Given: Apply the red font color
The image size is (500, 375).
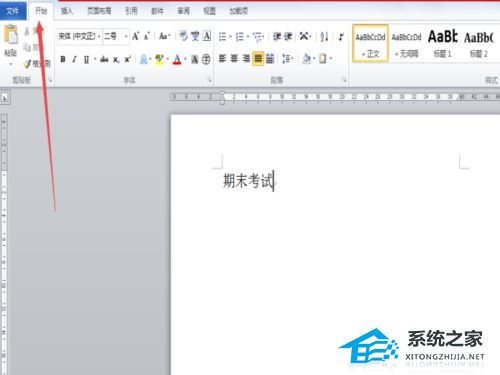Looking at the screenshot, I should (x=177, y=60).
